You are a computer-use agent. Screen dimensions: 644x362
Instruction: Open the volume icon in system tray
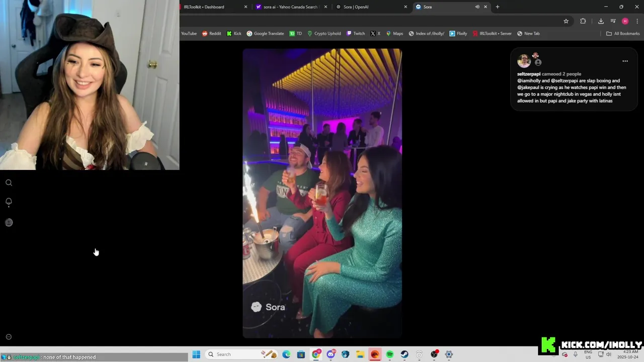pyautogui.click(x=608, y=354)
